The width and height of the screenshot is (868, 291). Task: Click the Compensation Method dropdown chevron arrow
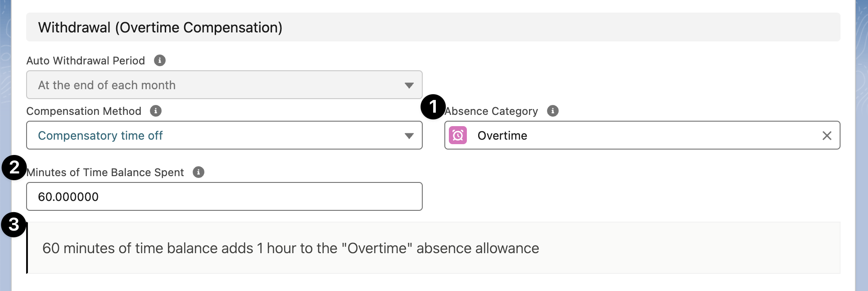(x=409, y=135)
